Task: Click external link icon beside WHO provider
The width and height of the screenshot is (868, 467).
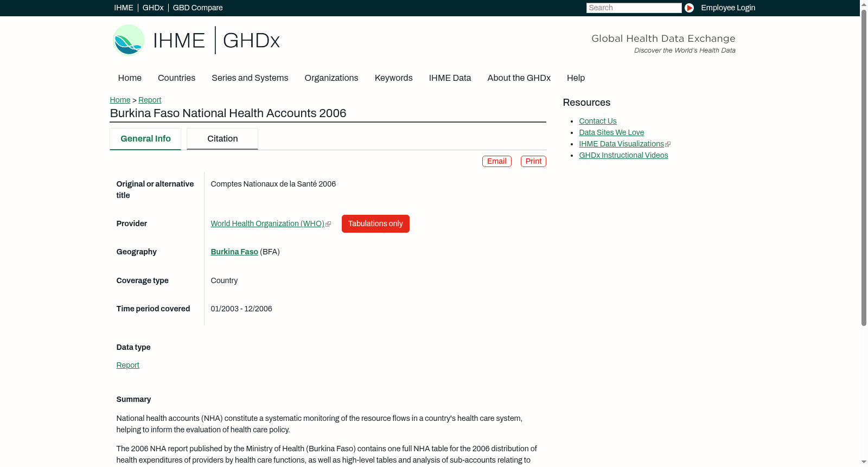Action: point(328,224)
